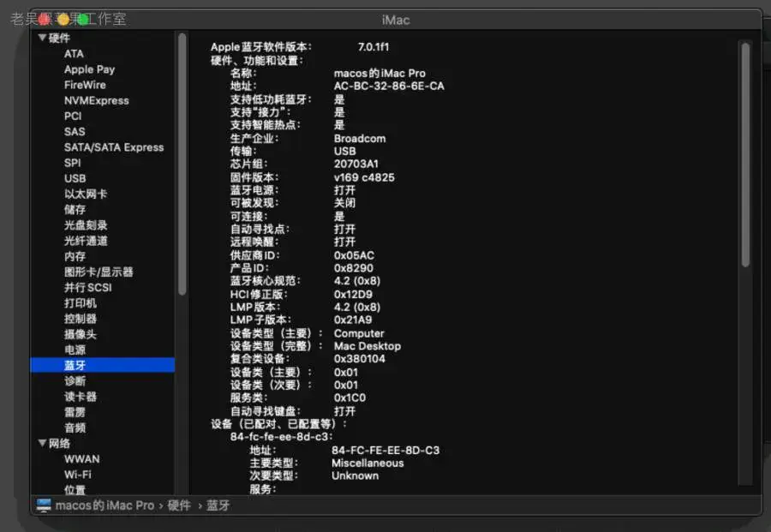
Task: Select Wi-Fi under network
Action: pyautogui.click(x=78, y=475)
